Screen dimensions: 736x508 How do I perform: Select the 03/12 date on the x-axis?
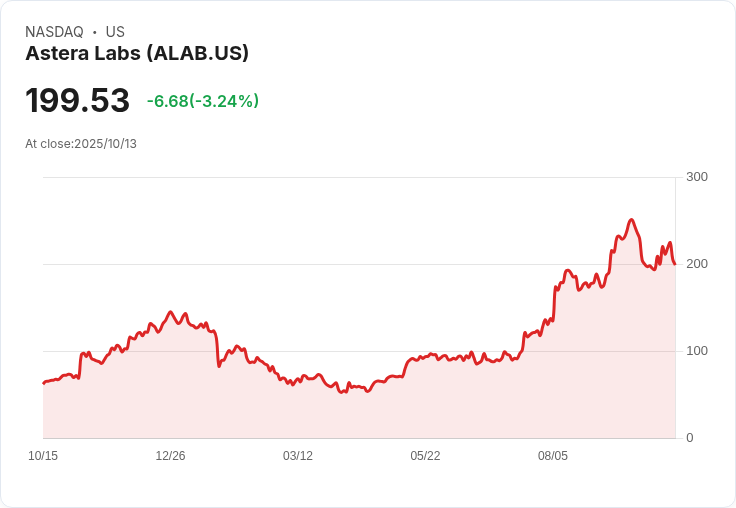click(x=298, y=456)
